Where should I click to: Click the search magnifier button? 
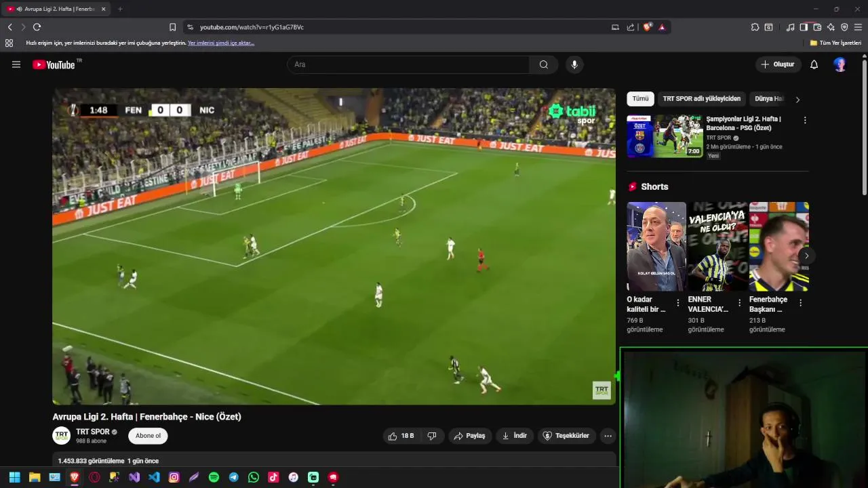(544, 64)
